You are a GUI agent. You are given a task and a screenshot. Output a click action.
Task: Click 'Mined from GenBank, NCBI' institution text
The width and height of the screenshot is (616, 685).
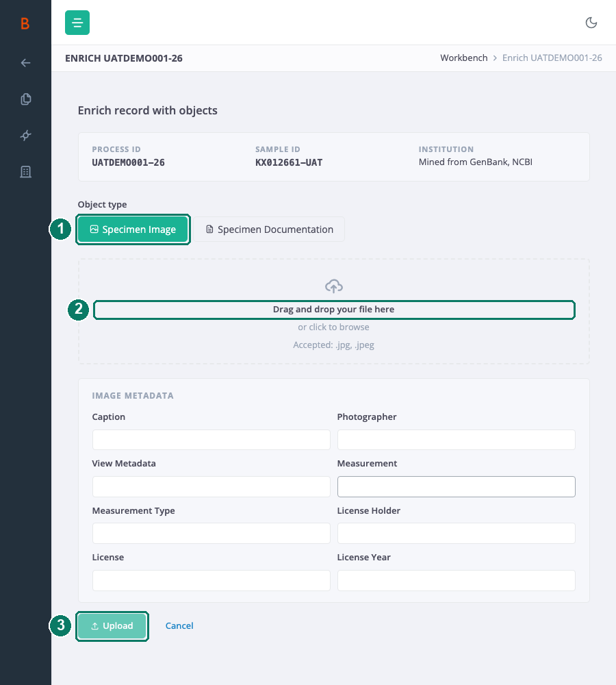tap(476, 162)
